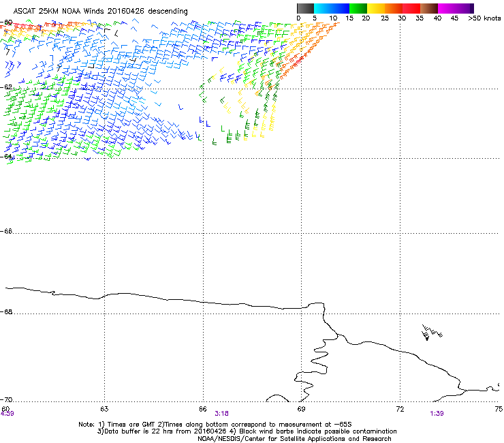Screen dimensions: 504x443
Task: Click the cyan-blue 5-15 knots legend swatch
Action: pyautogui.click(x=332, y=8)
